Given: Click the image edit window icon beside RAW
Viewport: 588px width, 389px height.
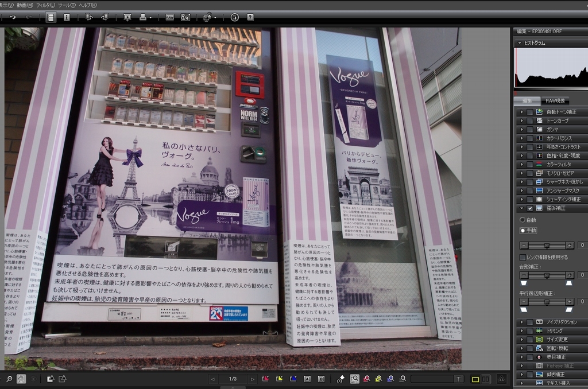Looking at the screenshot, I should pyautogui.click(x=185, y=17).
